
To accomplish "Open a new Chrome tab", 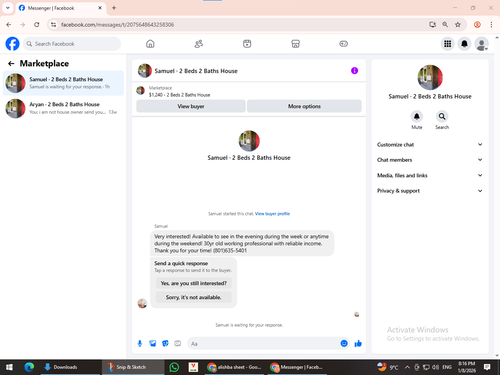I will [x=114, y=8].
